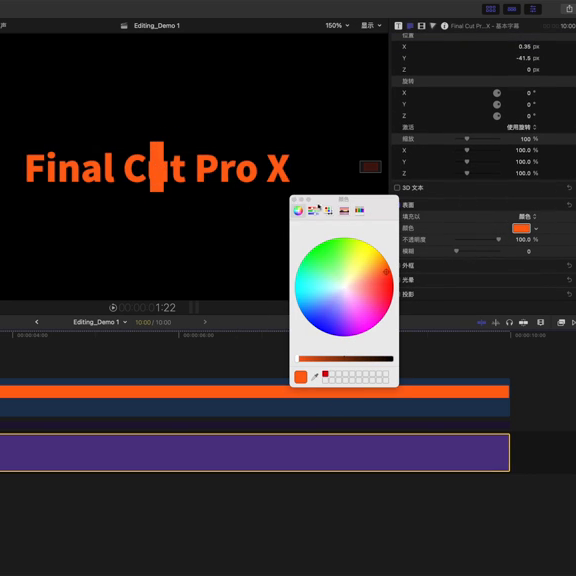Toggle audio skimming waveform icon
This screenshot has height=576, width=576.
(x=496, y=323)
